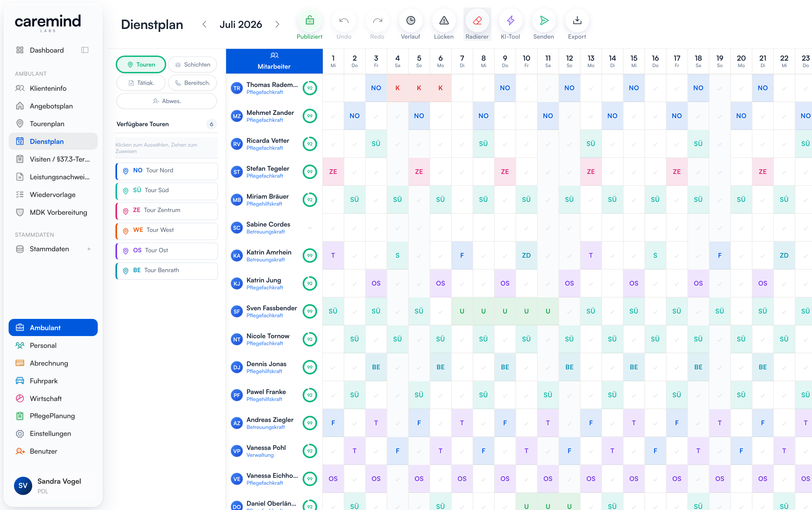Click Mitarbeiter column header
This screenshot has height=510, width=812.
[274, 61]
